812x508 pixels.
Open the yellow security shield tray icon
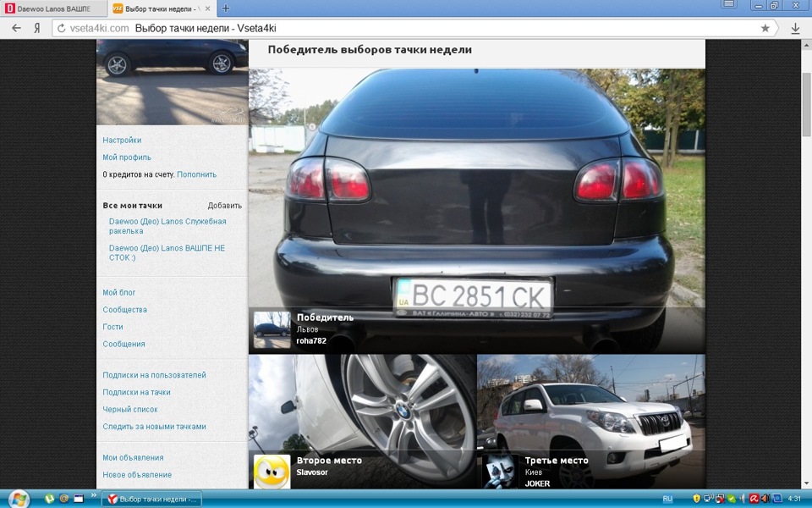click(696, 500)
